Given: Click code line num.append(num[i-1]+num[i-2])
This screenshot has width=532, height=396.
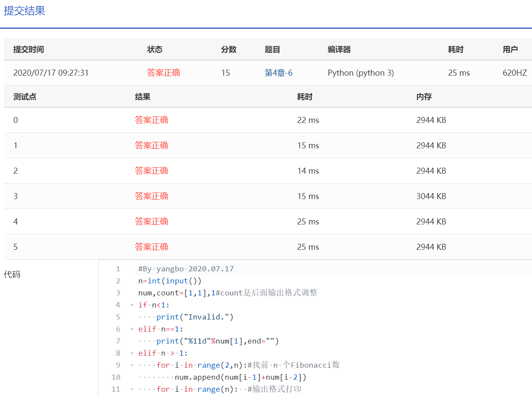Looking at the screenshot, I should click(240, 378).
